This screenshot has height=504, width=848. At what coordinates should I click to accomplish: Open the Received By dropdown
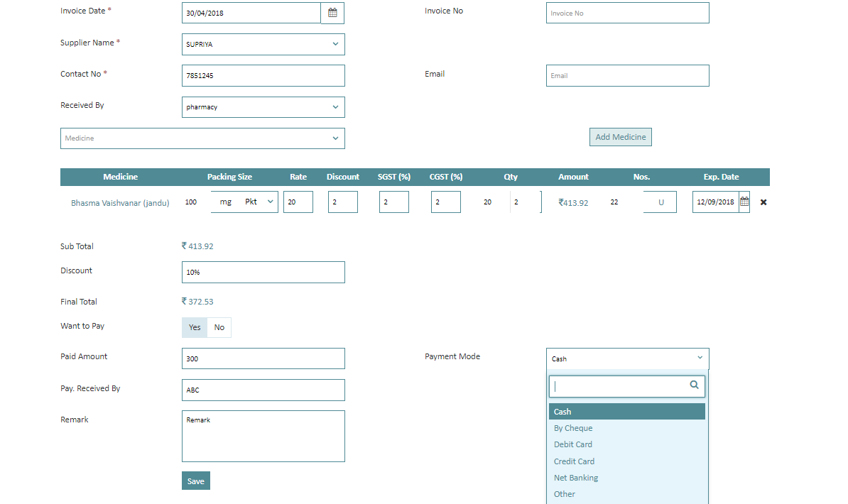click(263, 107)
